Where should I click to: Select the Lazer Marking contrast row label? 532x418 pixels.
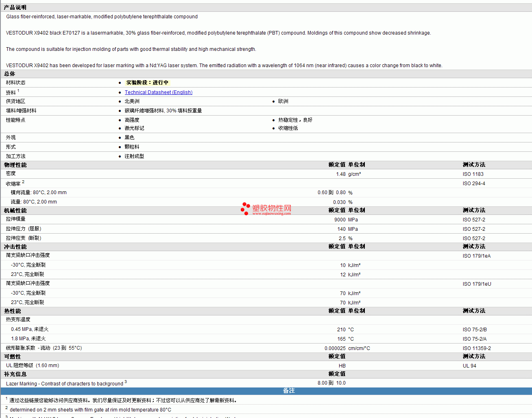coord(66,383)
